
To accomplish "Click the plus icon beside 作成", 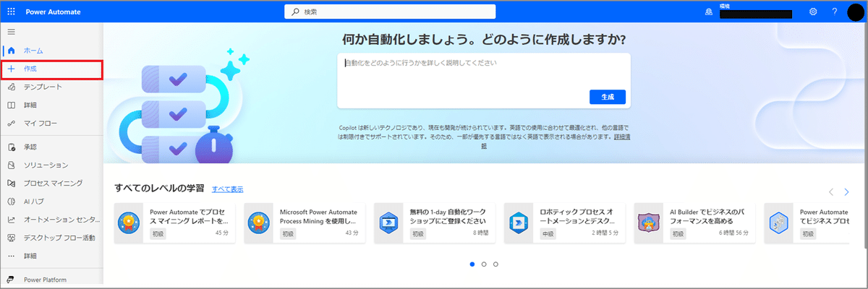I will [11, 69].
